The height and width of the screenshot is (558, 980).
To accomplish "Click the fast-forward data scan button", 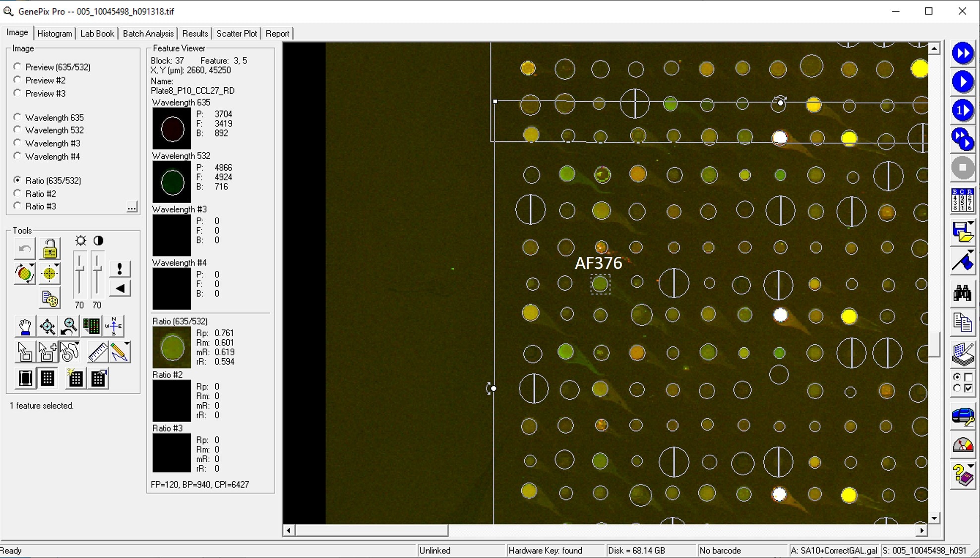I will click(x=962, y=53).
